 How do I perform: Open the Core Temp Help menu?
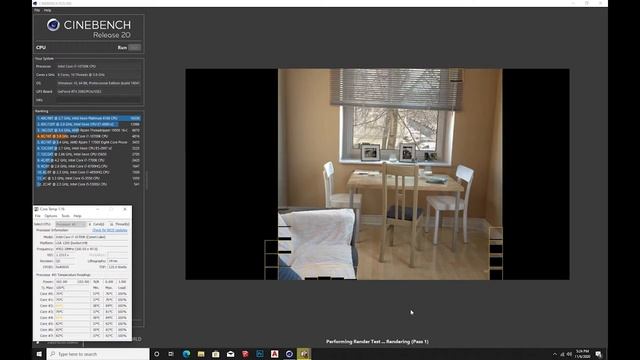pos(77,216)
